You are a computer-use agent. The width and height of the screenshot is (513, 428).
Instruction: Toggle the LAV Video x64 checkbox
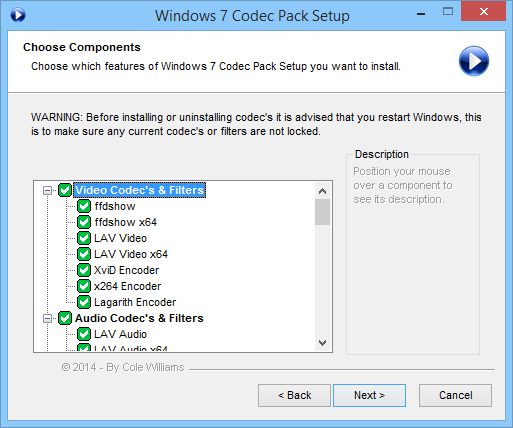(x=84, y=254)
